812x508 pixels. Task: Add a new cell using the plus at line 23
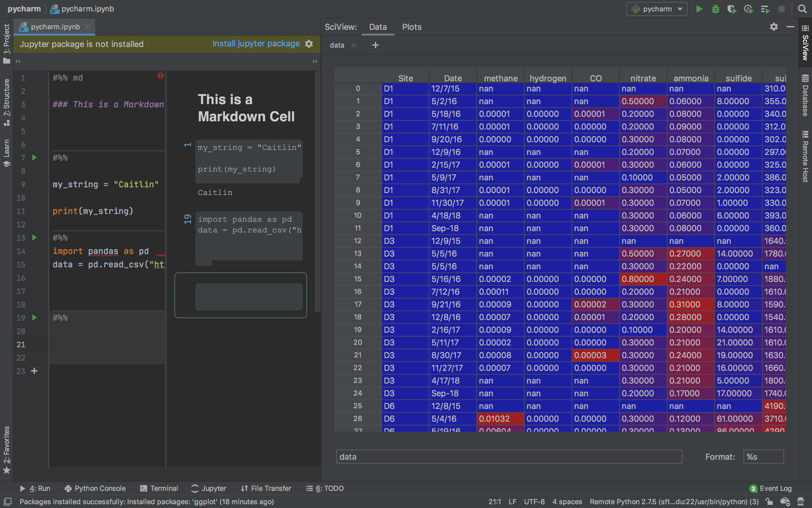point(34,371)
